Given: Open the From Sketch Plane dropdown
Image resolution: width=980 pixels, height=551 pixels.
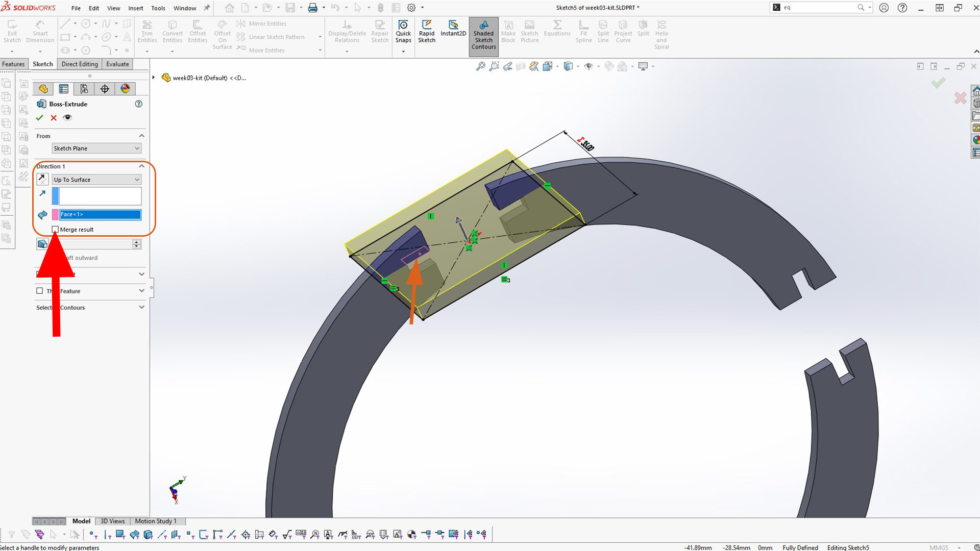Looking at the screenshot, I should [96, 148].
